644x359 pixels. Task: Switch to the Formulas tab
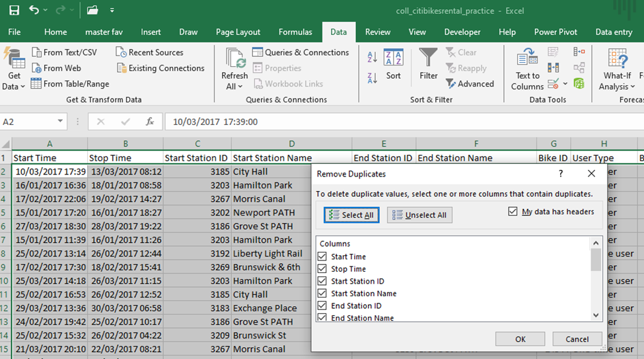pos(295,32)
